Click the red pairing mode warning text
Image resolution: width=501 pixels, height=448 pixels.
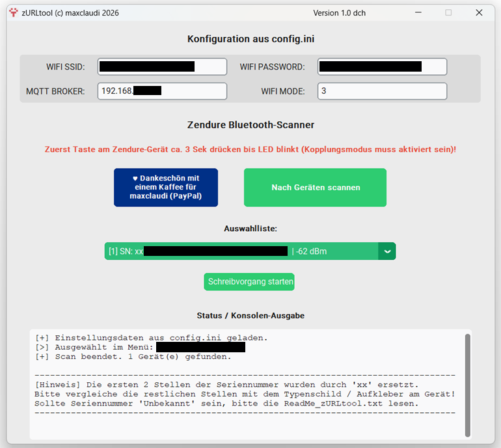251,149
